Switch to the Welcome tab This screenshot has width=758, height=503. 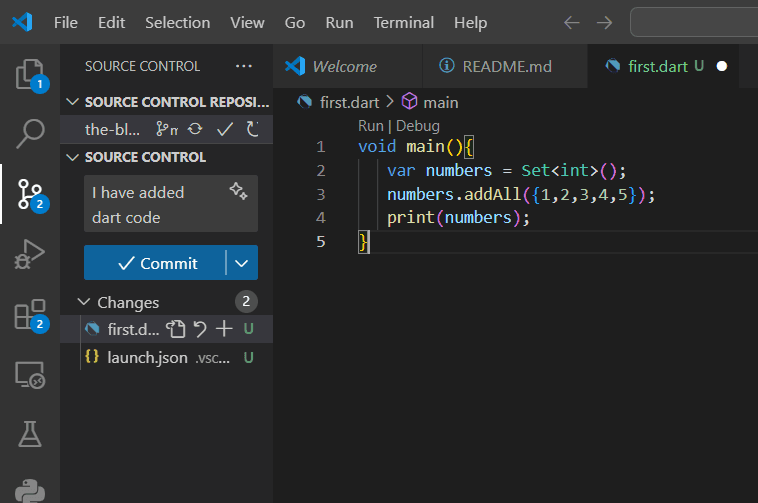click(x=348, y=66)
